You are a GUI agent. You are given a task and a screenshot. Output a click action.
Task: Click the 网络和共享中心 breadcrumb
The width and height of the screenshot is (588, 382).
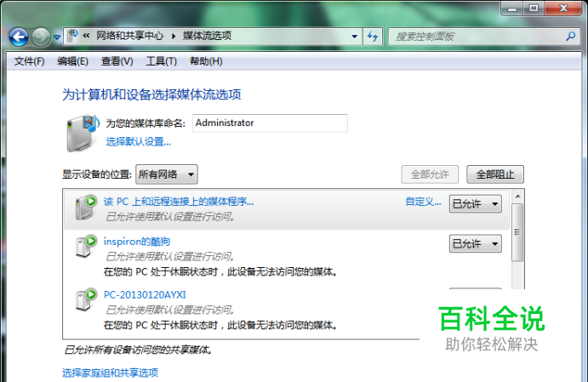129,36
